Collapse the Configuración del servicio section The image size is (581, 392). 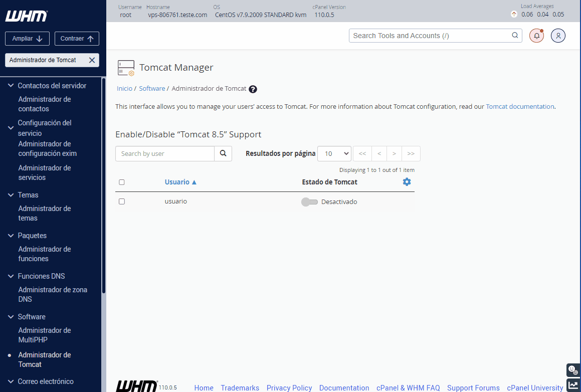[x=11, y=128]
